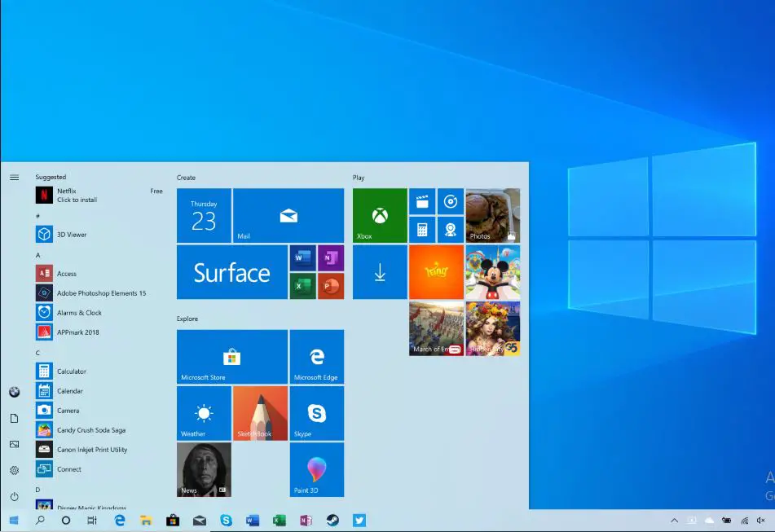Open the Maps pin tile
This screenshot has height=532, width=775.
click(x=451, y=230)
